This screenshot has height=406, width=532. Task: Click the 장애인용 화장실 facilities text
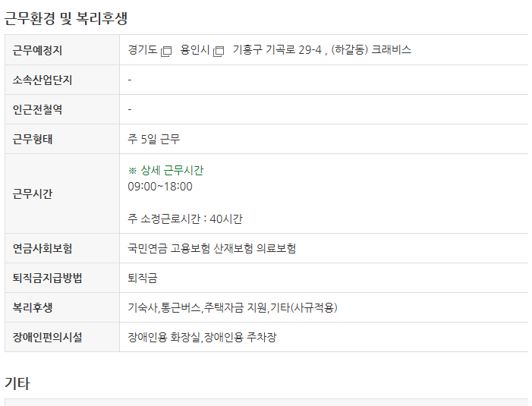165,337
